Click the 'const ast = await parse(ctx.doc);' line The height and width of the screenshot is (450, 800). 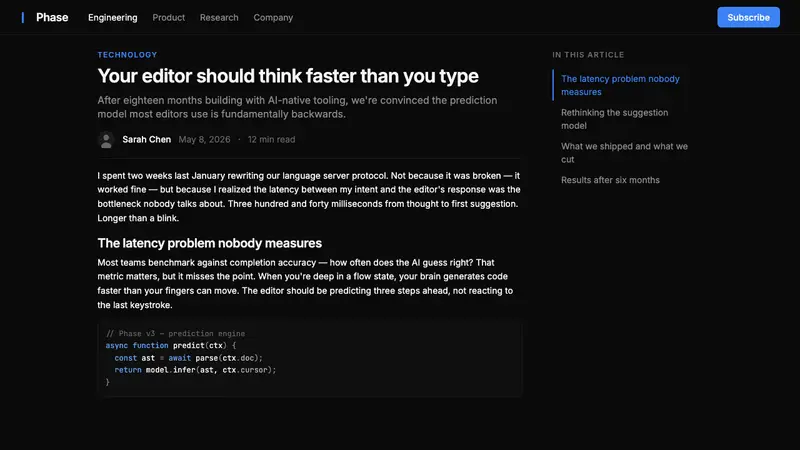188,358
